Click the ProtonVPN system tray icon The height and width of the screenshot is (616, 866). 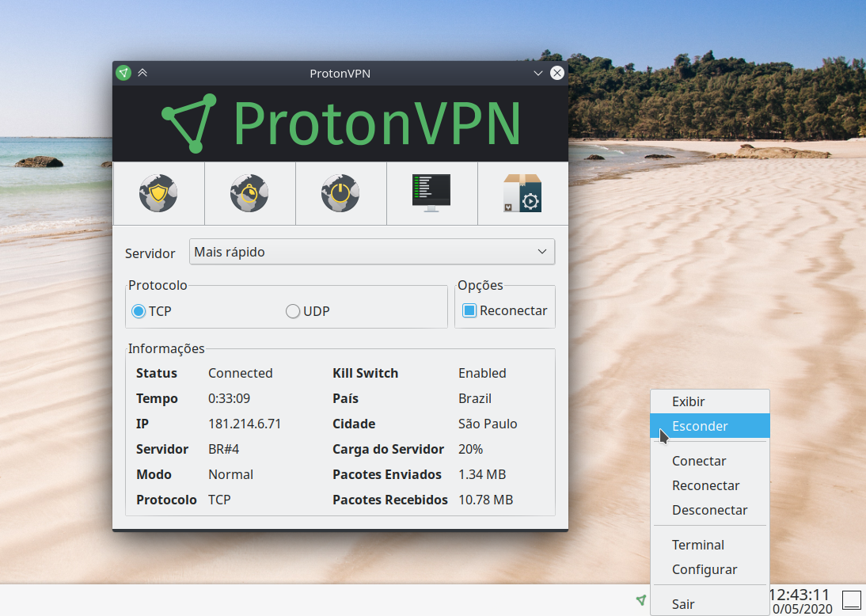[640, 599]
